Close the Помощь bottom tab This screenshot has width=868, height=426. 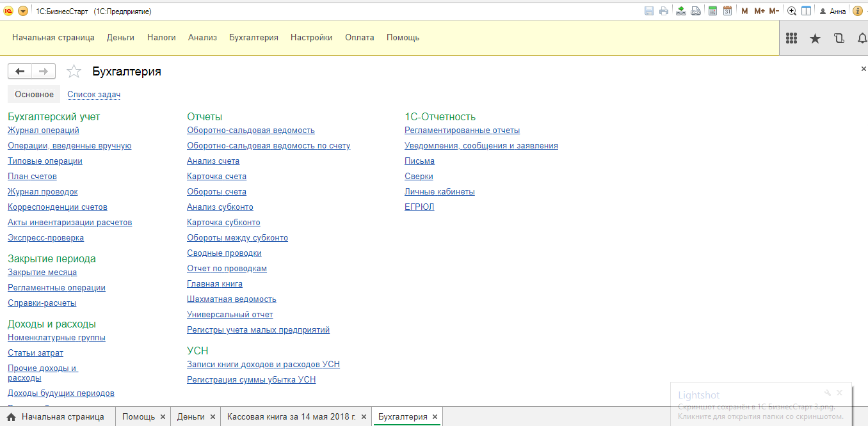click(x=163, y=416)
